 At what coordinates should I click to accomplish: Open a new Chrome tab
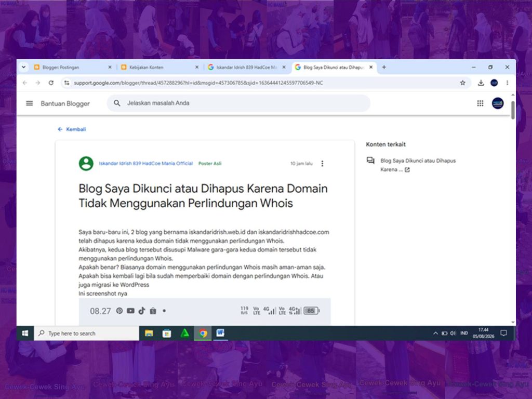tap(384, 67)
